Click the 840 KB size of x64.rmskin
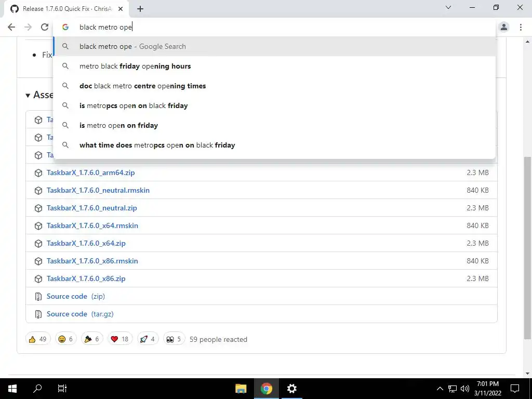The image size is (532, 399). pyautogui.click(x=477, y=225)
